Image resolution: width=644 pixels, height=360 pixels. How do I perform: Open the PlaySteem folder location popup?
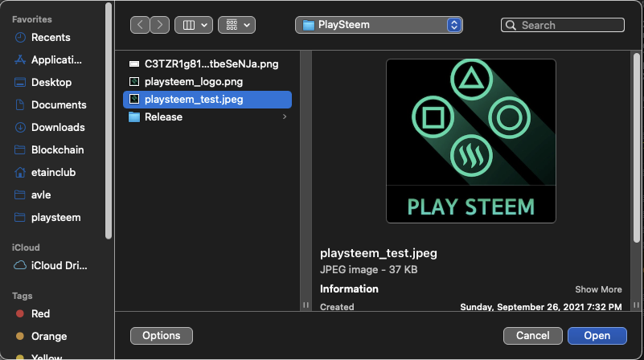pos(379,25)
